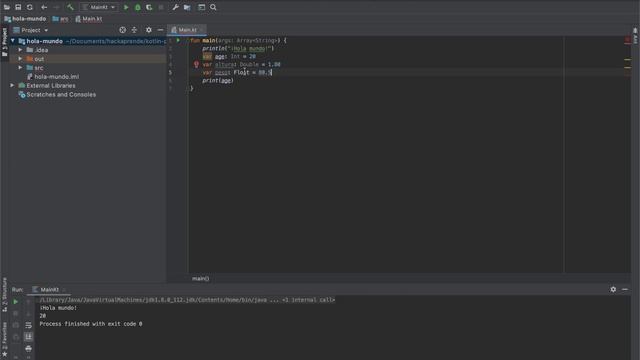Toggle the Project side tool window tab
Image resolution: width=640 pixels, height=360 pixels.
pos(4,42)
